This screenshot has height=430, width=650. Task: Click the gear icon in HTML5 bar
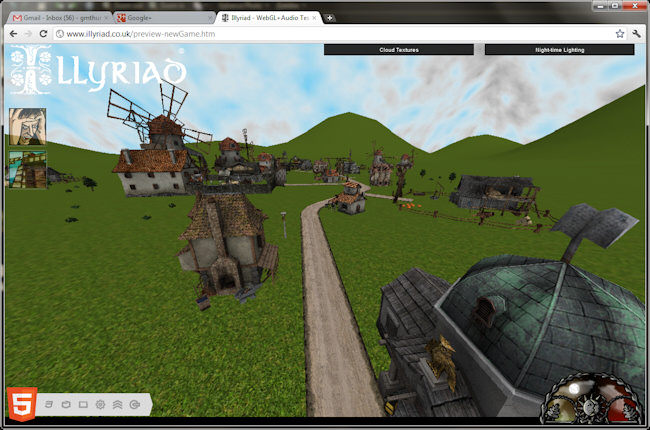(100, 404)
